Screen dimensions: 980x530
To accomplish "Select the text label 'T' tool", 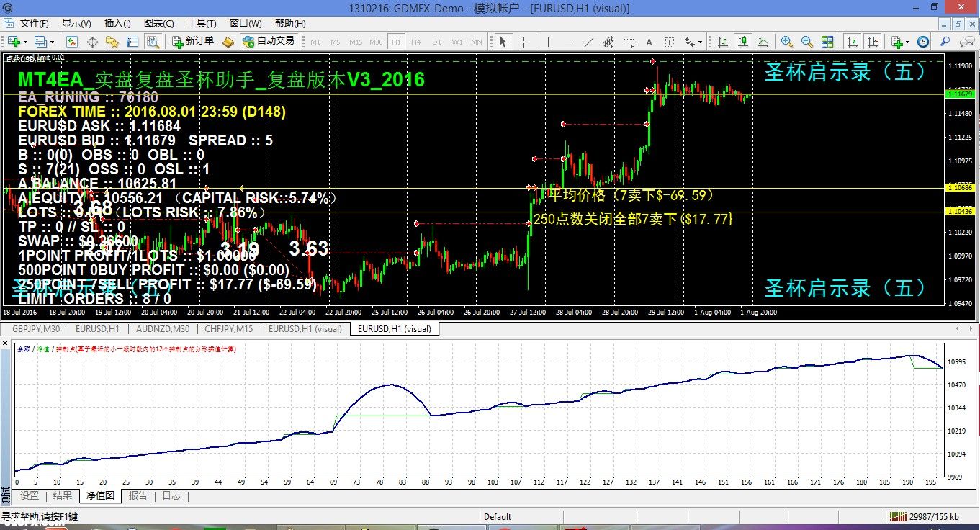I will click(x=669, y=42).
